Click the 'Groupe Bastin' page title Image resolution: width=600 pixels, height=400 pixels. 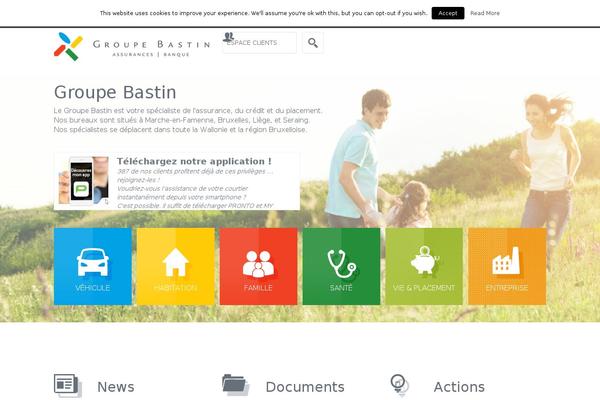point(115,92)
